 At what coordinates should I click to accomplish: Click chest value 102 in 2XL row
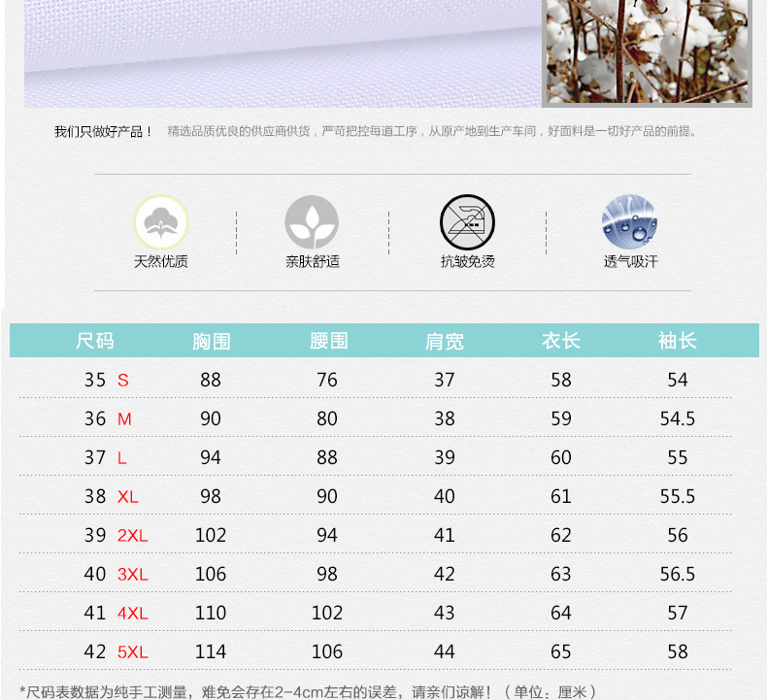coord(211,536)
